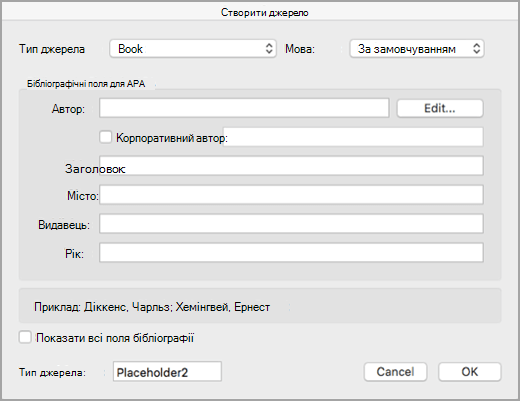Open the Мова dropdown set to За замовчуванням
This screenshot has width=520, height=401.
click(x=417, y=49)
